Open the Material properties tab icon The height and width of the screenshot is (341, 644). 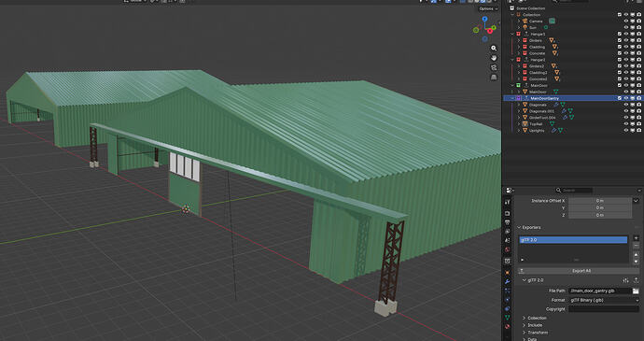[508, 327]
